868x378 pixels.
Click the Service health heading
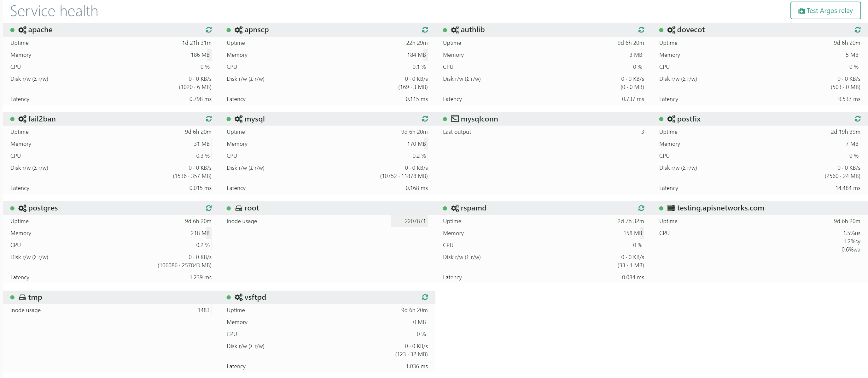(54, 11)
